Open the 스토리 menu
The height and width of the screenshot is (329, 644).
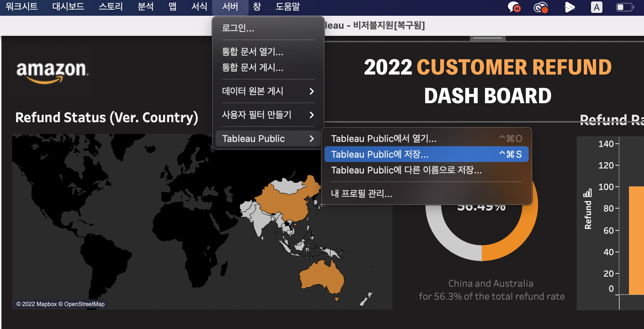pyautogui.click(x=111, y=6)
